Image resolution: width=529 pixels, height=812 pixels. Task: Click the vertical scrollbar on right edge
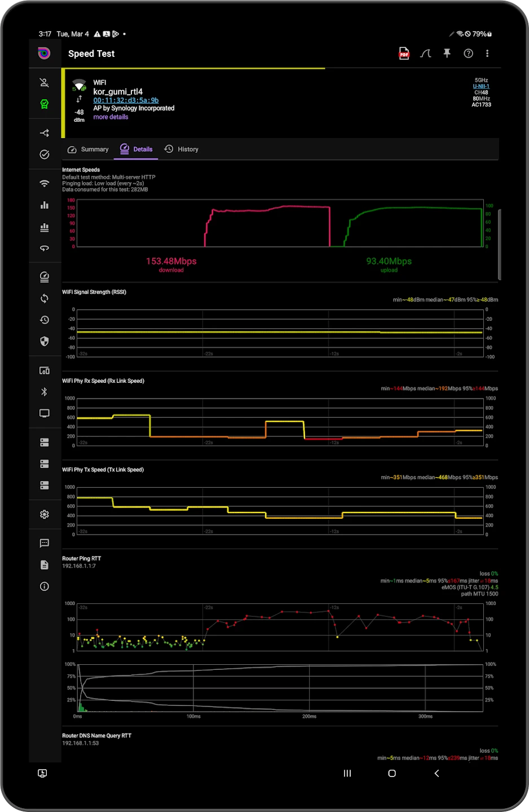(x=500, y=245)
